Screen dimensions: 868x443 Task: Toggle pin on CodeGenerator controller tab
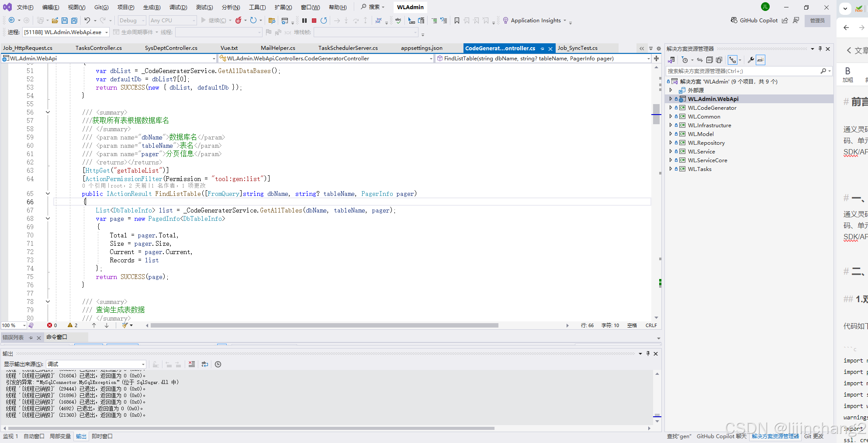(x=542, y=49)
